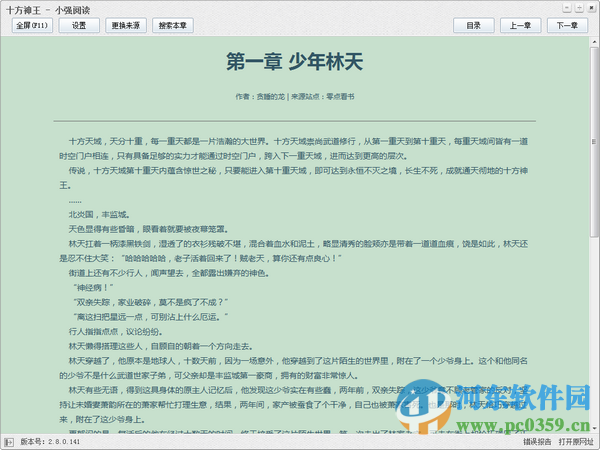Click the line “离这扫把星远一点
Screen dimensions: 600x450
150,317
